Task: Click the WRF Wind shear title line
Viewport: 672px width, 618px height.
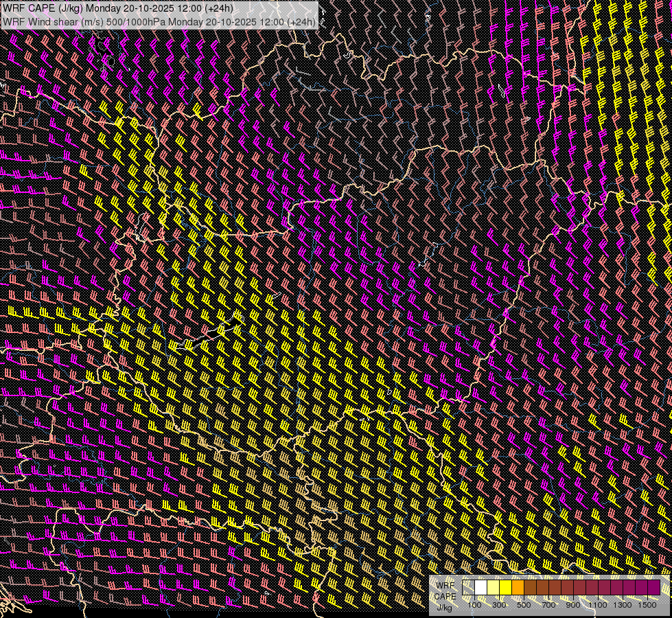Action: 159,22
